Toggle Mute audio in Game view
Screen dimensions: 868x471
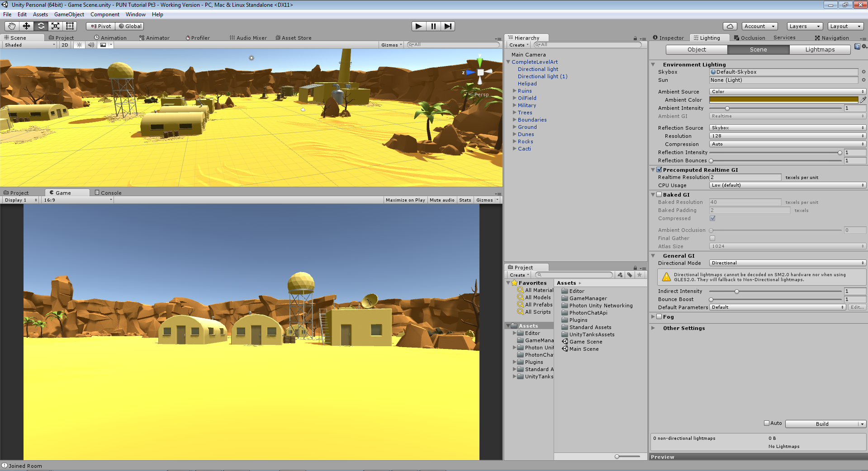442,200
